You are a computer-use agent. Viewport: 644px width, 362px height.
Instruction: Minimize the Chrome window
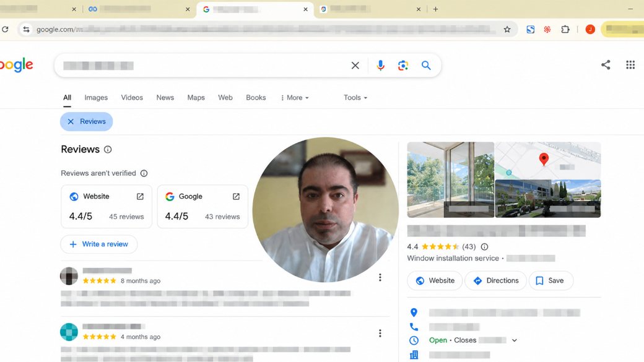tap(630, 9)
